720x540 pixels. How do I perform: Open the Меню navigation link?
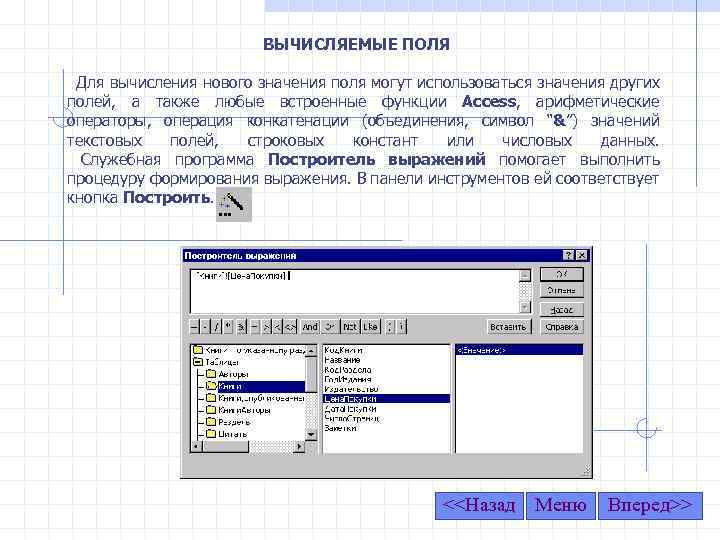[x=561, y=506]
